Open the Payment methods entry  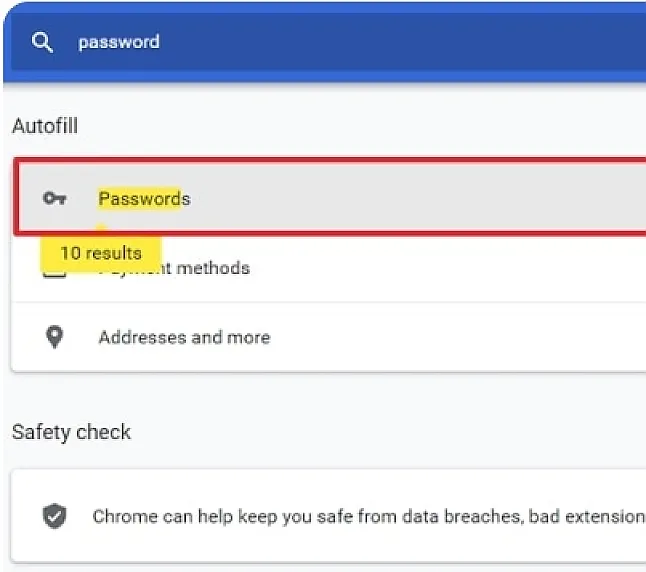coord(330,269)
